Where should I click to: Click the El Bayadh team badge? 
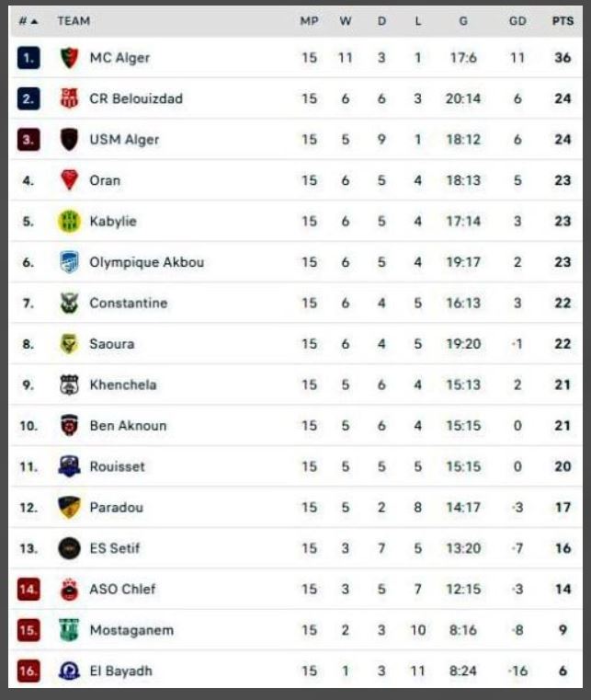pos(69,671)
